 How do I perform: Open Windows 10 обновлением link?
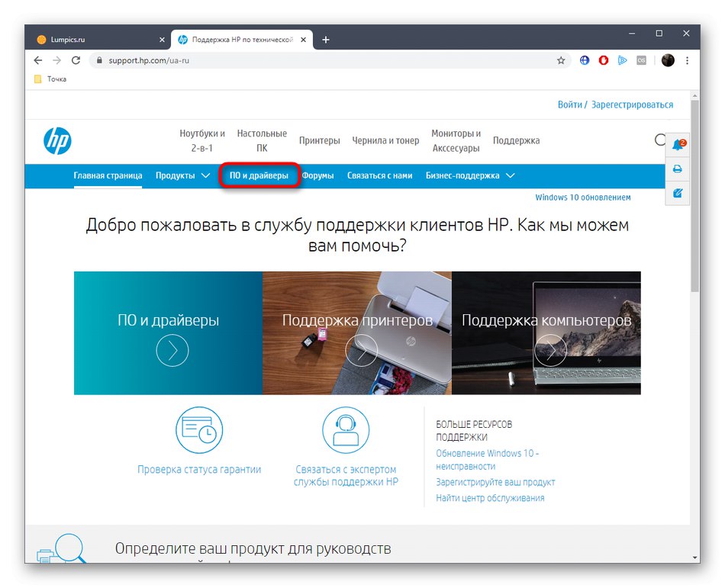[x=582, y=198]
